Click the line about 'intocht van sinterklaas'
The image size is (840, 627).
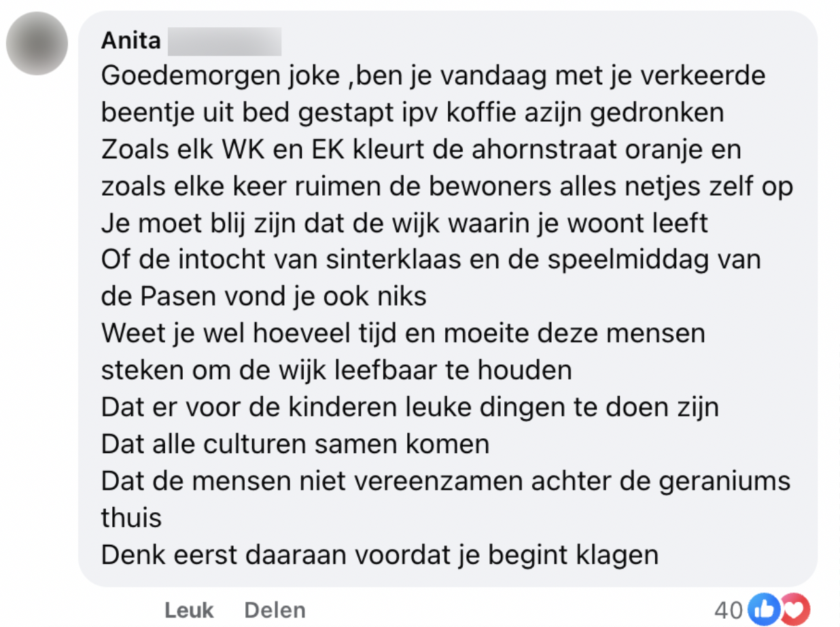(x=431, y=259)
